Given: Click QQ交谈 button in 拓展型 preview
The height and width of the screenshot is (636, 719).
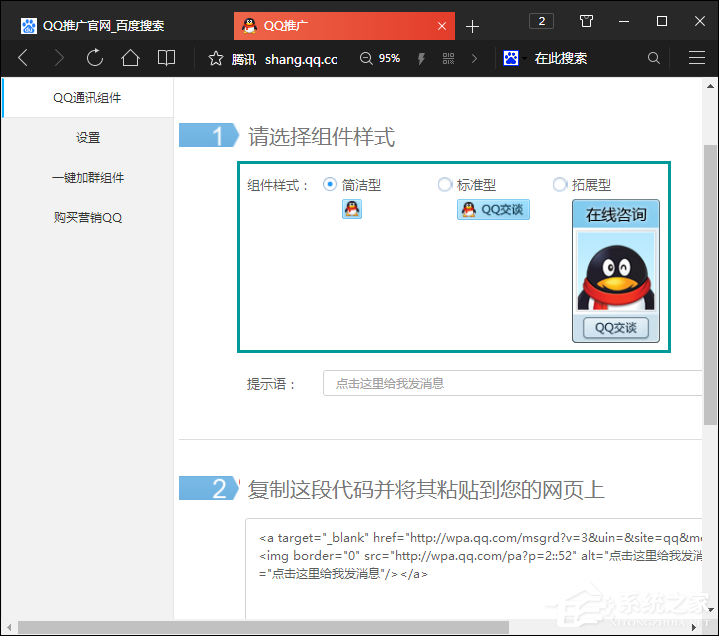Looking at the screenshot, I should point(616,328).
